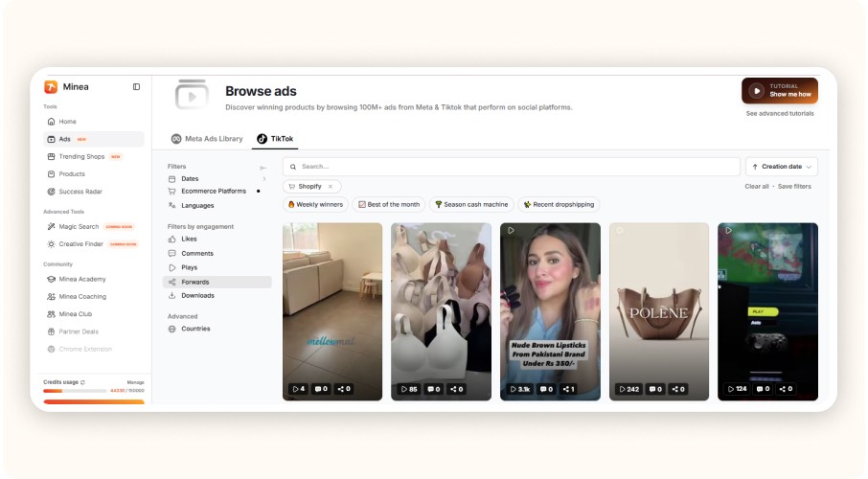Open the game controller ad thumbnail
This screenshot has width=868, height=479.
767,311
